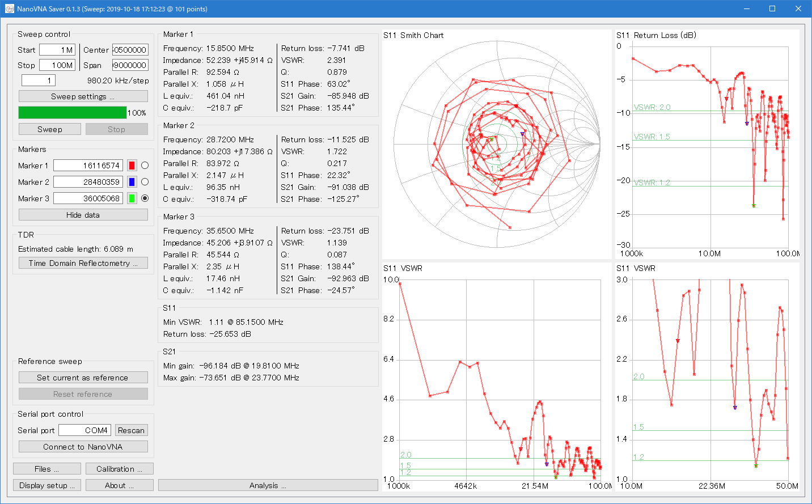Click blue marker 2 on Smith Chart

522,134
